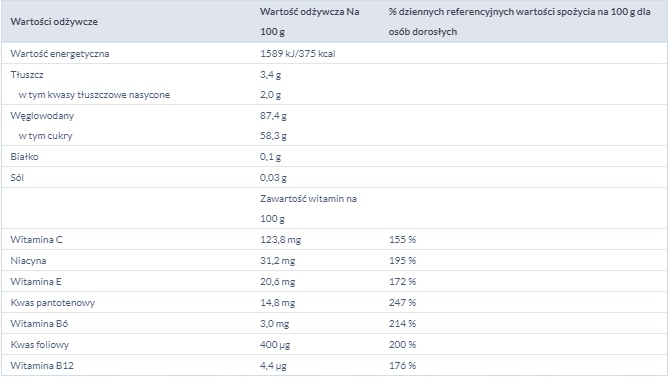Click the value '1589 kJ/375 kcal'
This screenshot has width=672, height=378.
point(297,54)
